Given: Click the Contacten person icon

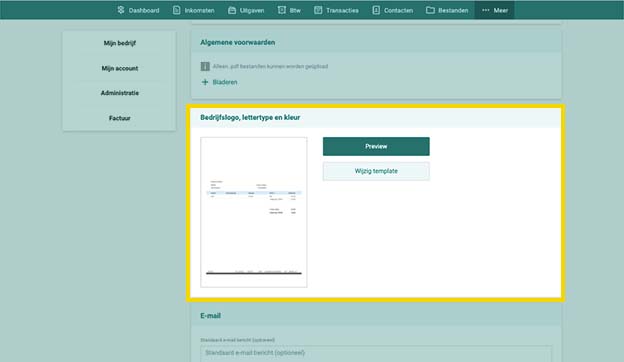Looking at the screenshot, I should pos(376,10).
